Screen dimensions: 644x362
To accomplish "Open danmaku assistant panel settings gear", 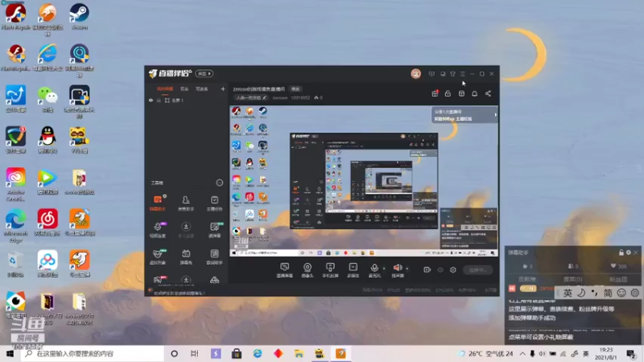I will 628,253.
